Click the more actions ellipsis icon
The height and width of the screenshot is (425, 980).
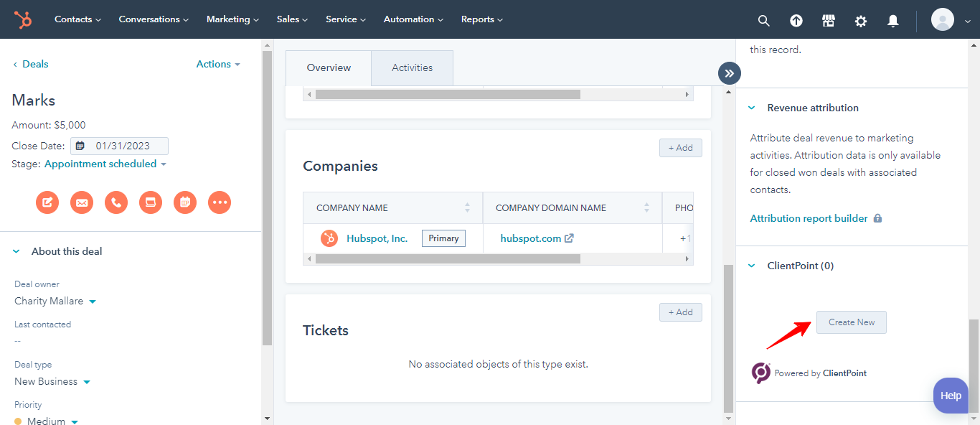220,202
